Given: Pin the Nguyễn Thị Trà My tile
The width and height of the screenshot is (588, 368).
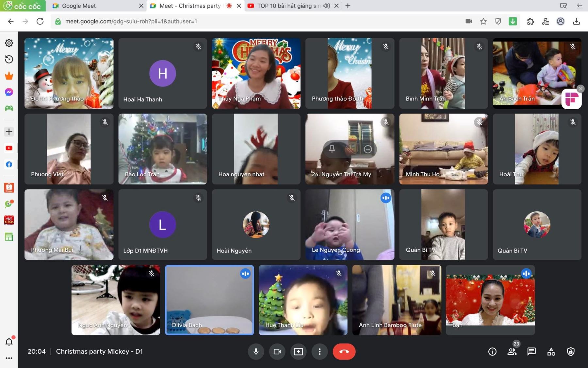Looking at the screenshot, I should click(332, 149).
